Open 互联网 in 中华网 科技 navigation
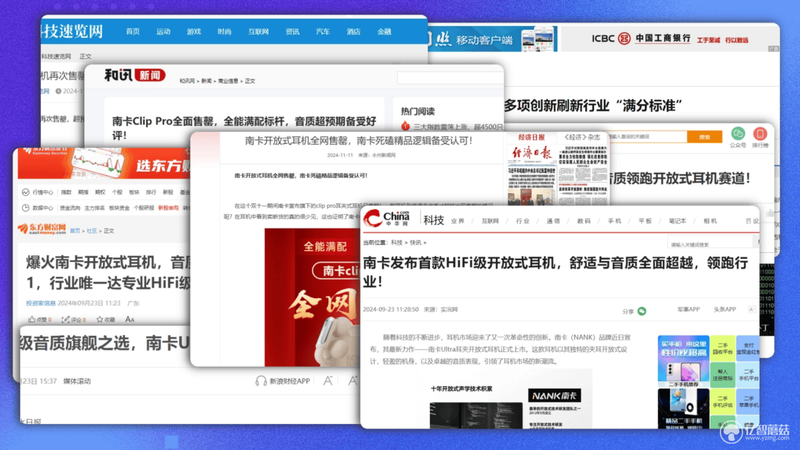The height and width of the screenshot is (450, 800). pyautogui.click(x=490, y=221)
